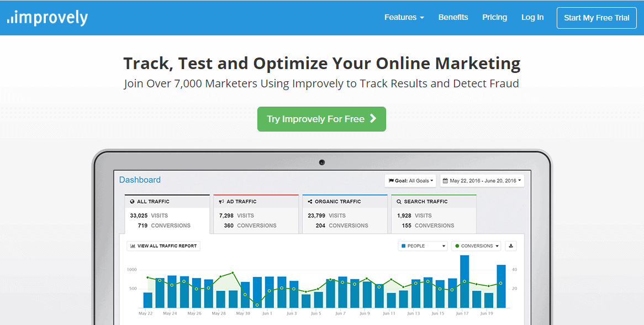Screen dimensions: 644x325
Task: Click View All Traffic Report button
Action: click(163, 246)
